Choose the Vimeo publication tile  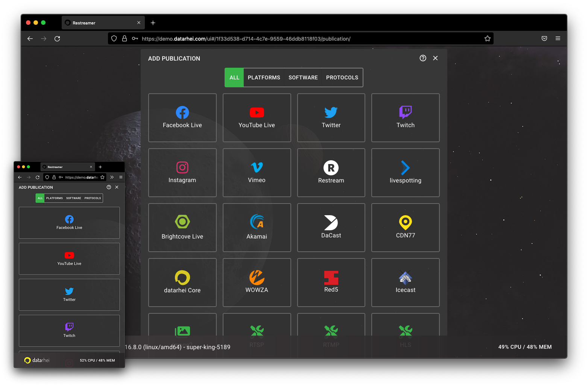click(x=257, y=173)
